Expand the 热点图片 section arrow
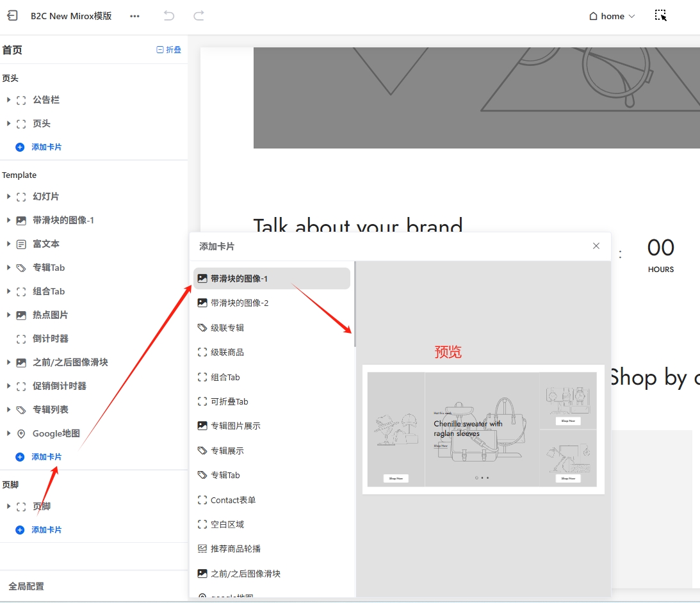 tap(8, 315)
